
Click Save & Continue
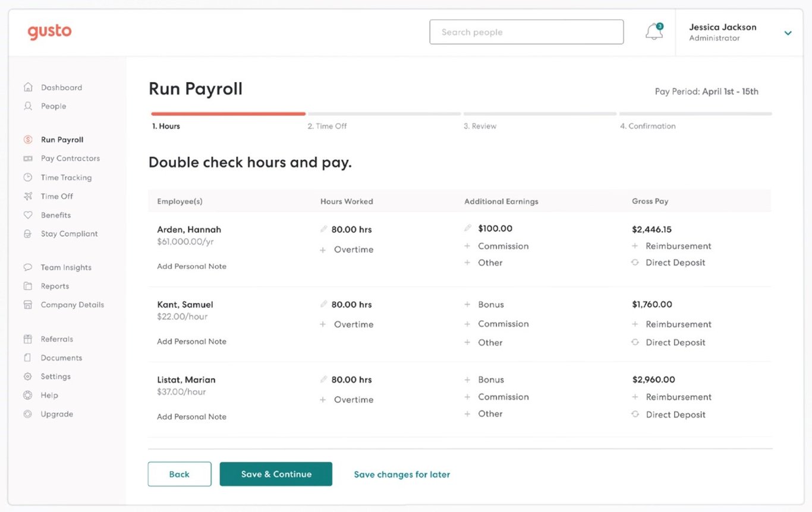click(276, 474)
